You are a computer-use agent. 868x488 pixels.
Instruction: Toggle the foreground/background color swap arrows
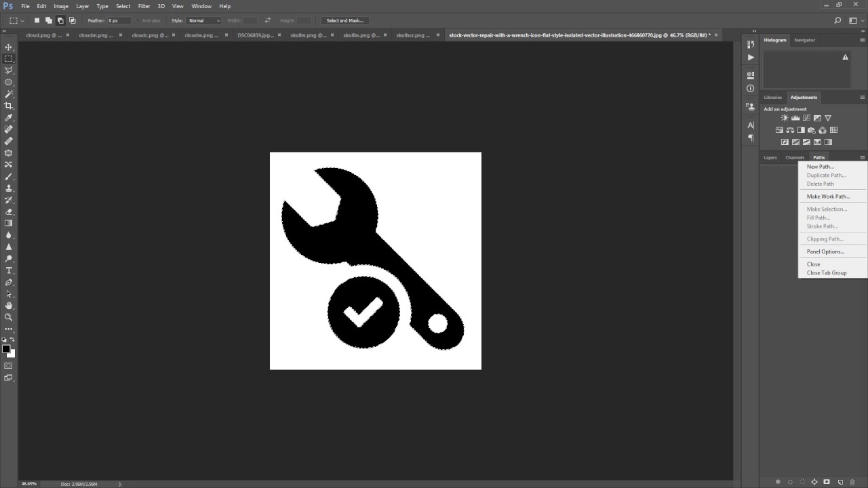click(14, 340)
